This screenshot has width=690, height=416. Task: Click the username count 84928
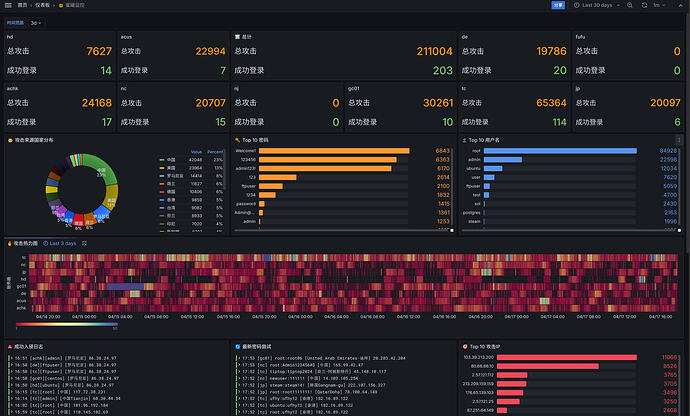[668, 151]
